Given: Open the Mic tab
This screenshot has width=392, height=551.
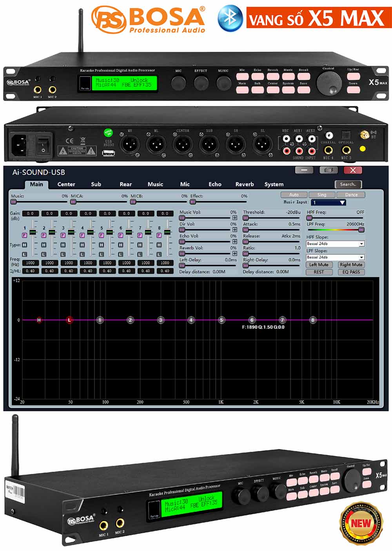Looking at the screenshot, I should [x=185, y=184].
